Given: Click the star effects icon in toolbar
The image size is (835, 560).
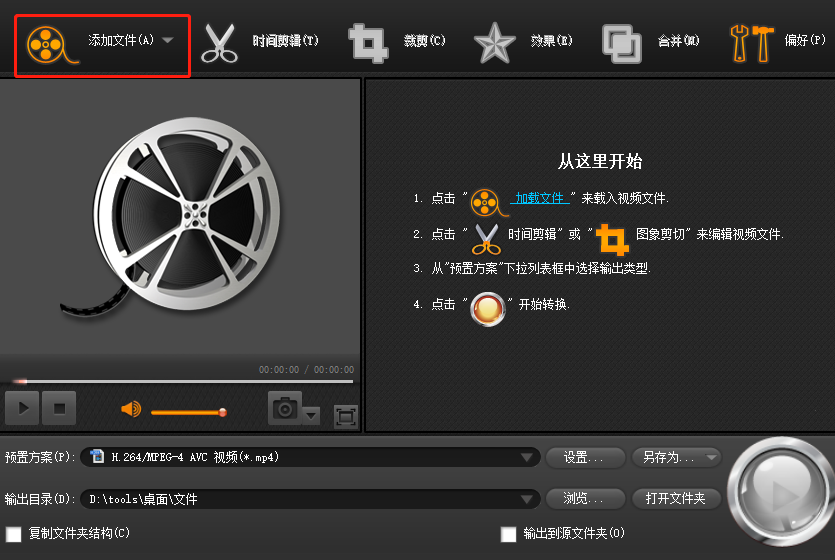Looking at the screenshot, I should 495,43.
